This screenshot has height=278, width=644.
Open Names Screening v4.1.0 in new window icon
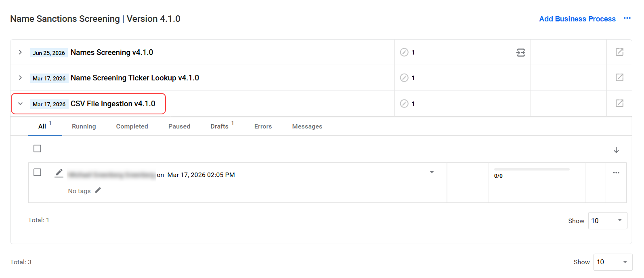619,52
